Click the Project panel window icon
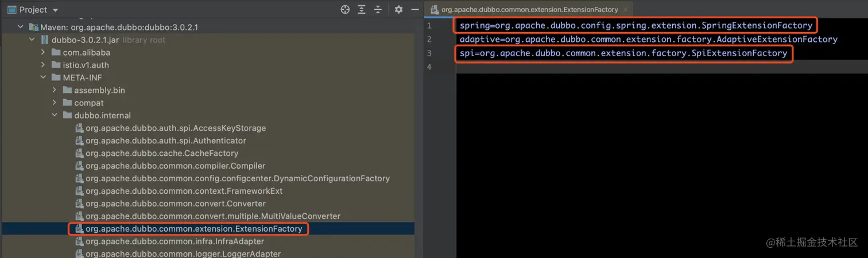 [x=11, y=10]
